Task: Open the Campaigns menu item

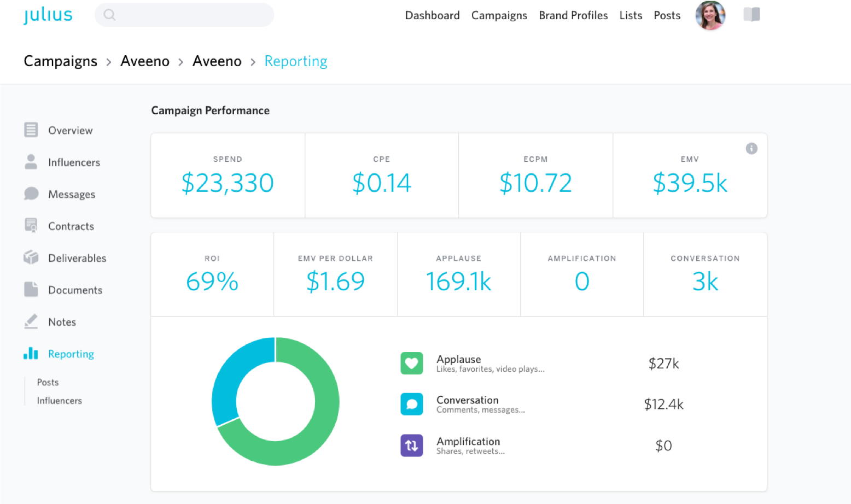Action: [499, 15]
